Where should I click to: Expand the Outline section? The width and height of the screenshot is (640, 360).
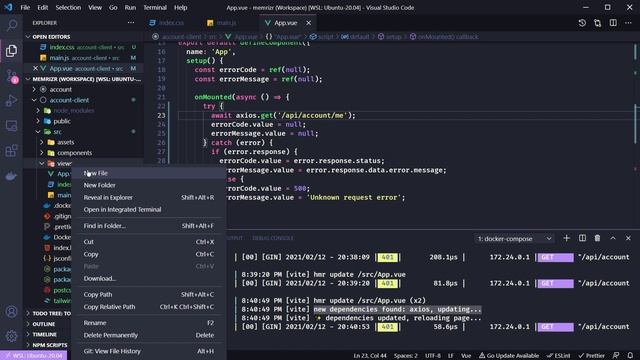43,324
